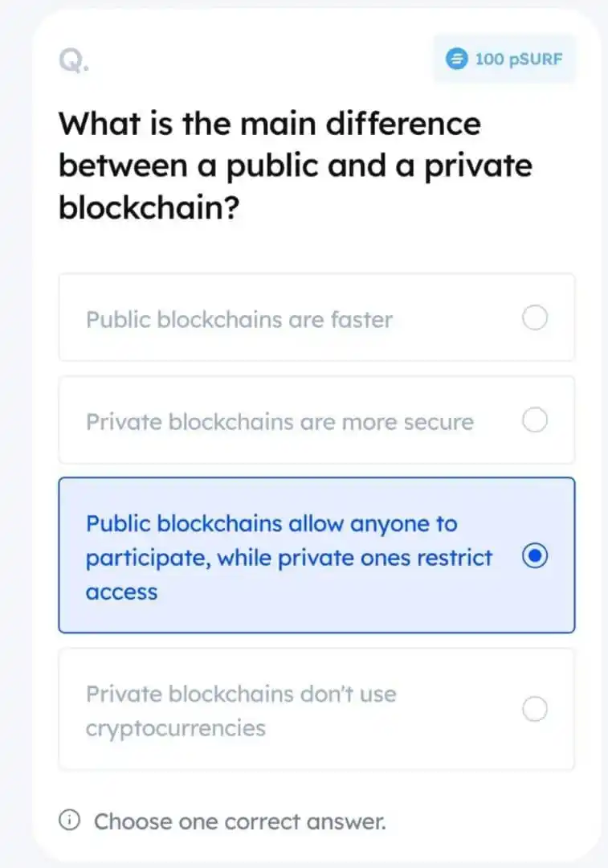The height and width of the screenshot is (868, 608).
Task: Click the word "blockchain?" in the question
Action: 149,207
